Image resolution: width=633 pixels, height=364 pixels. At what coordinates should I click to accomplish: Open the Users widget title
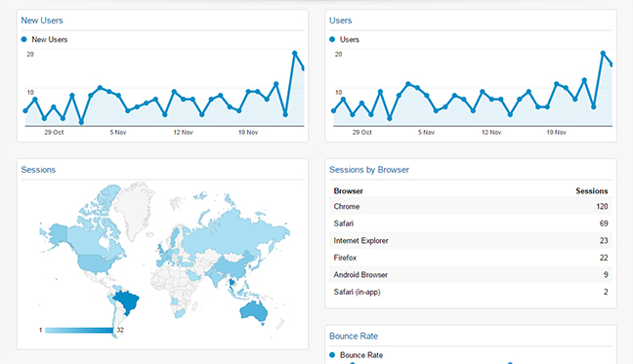click(340, 20)
